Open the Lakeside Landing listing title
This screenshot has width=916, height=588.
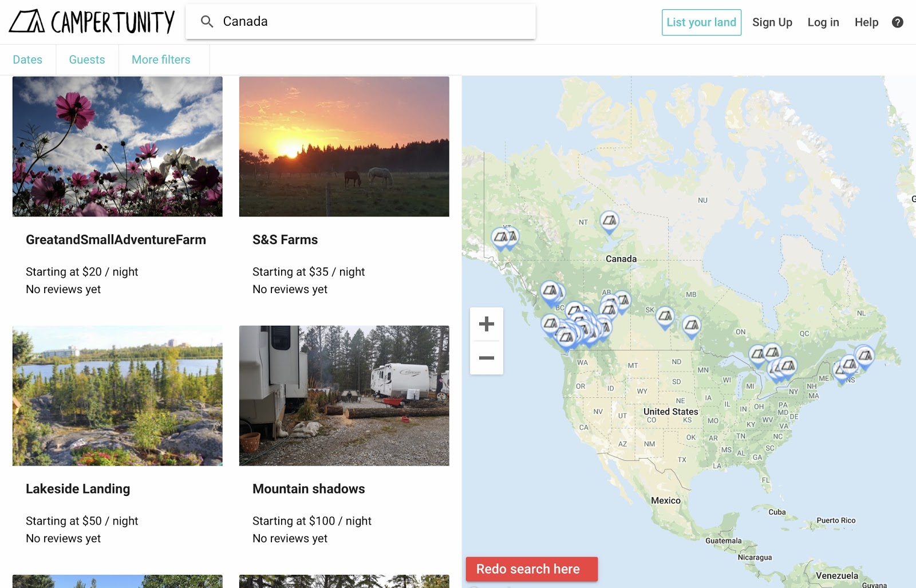pyautogui.click(x=78, y=489)
